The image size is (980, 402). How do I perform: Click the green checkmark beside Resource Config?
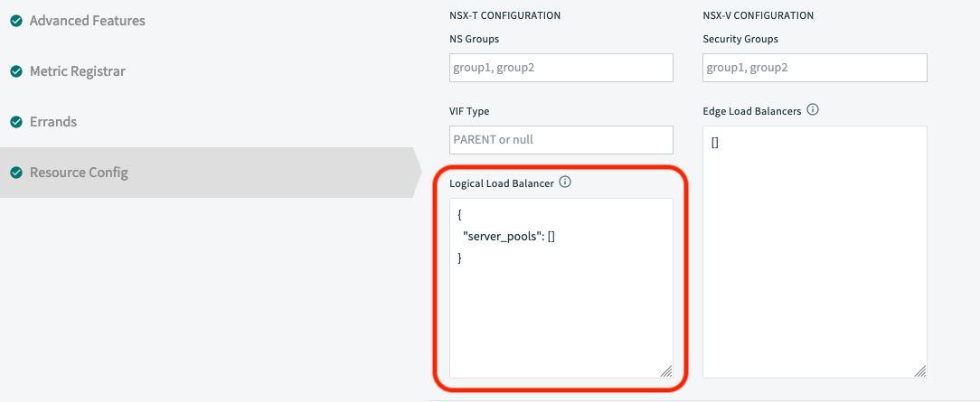pos(16,173)
